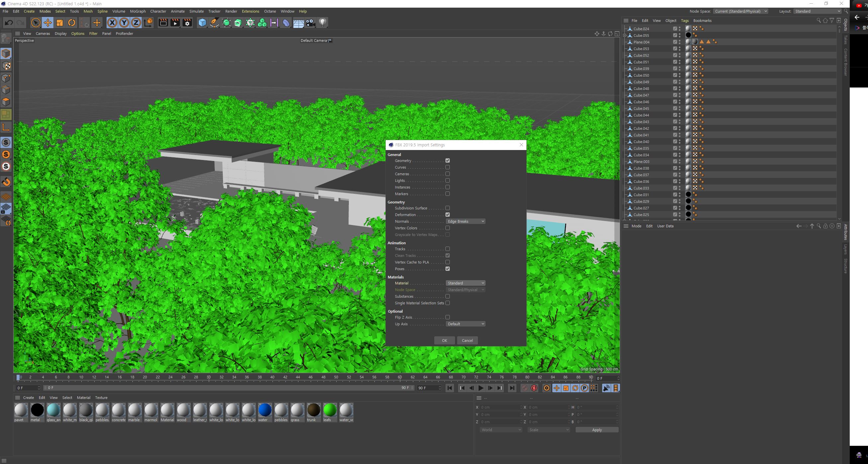Activate the Scale tool
This screenshot has width=868, height=464.
pos(60,23)
